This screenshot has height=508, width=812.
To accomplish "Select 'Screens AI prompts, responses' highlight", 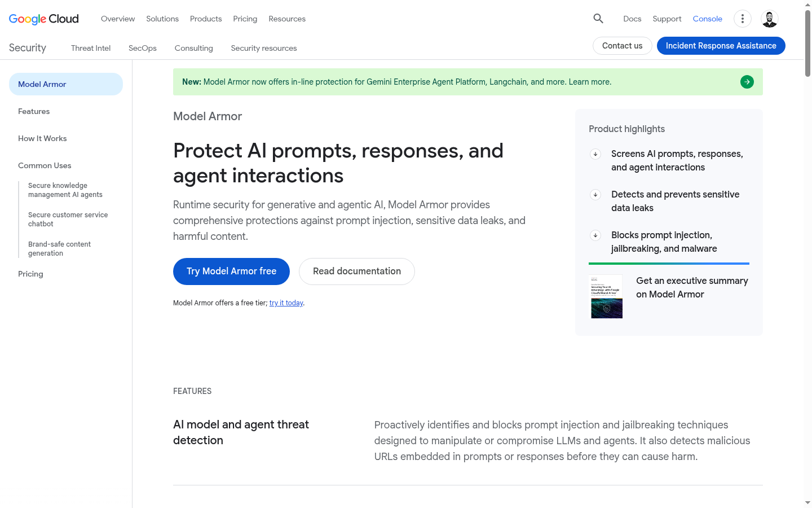I will point(677,160).
